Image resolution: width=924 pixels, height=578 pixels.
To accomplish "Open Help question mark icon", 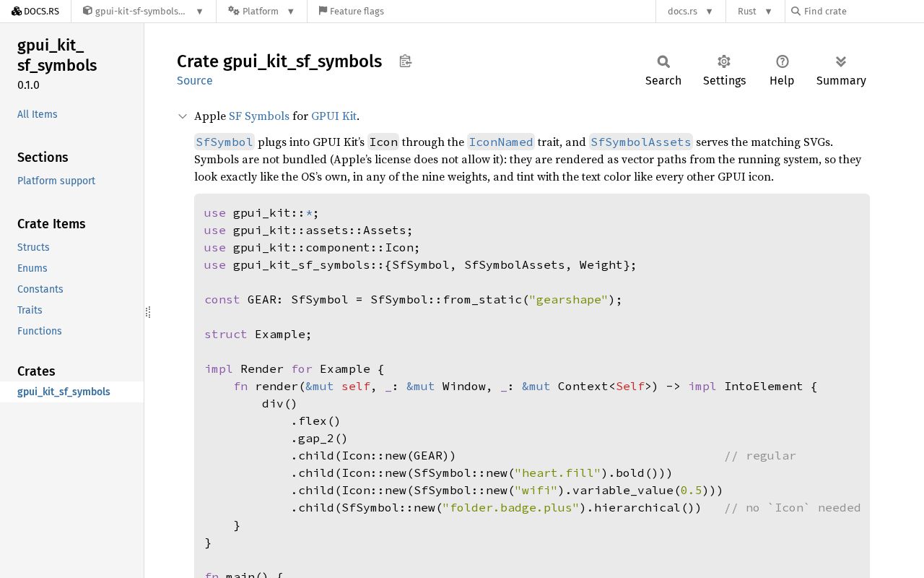I will tap(782, 62).
